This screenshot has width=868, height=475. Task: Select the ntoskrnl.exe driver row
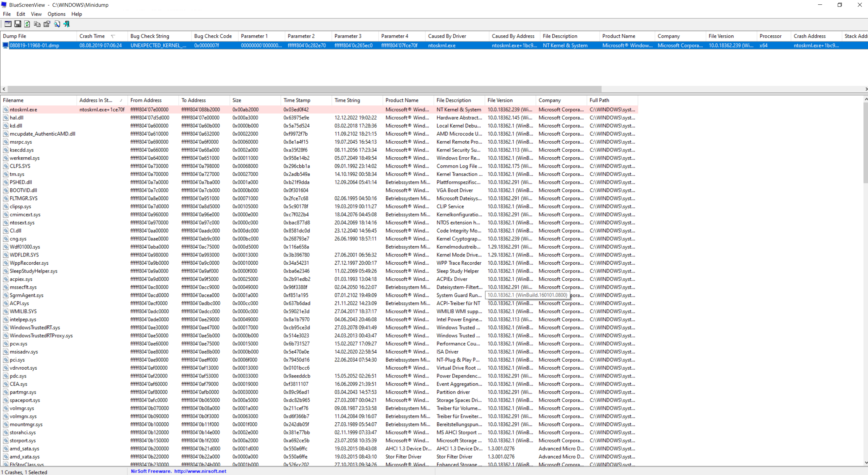click(23, 109)
